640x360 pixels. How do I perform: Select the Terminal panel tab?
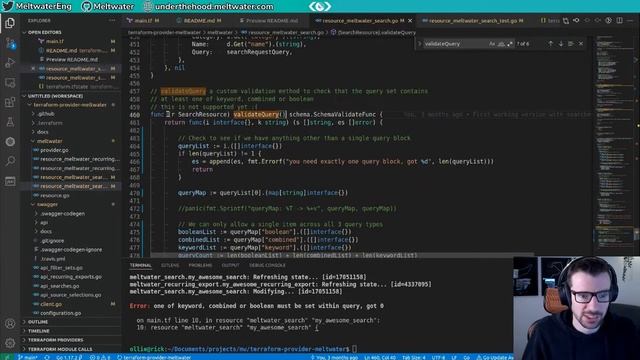pyautogui.click(x=140, y=265)
